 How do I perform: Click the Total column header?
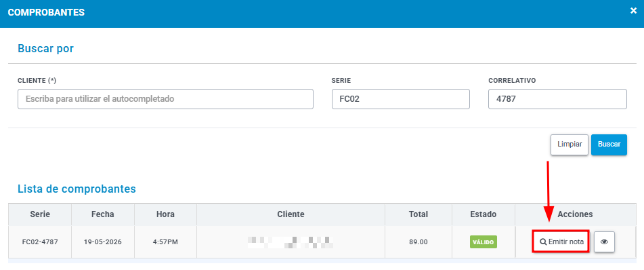point(418,214)
